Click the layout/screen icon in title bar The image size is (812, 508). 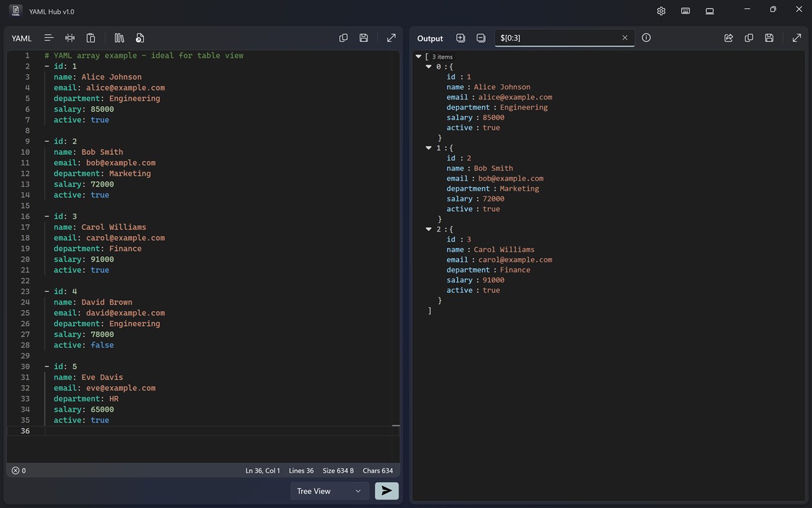coord(709,11)
